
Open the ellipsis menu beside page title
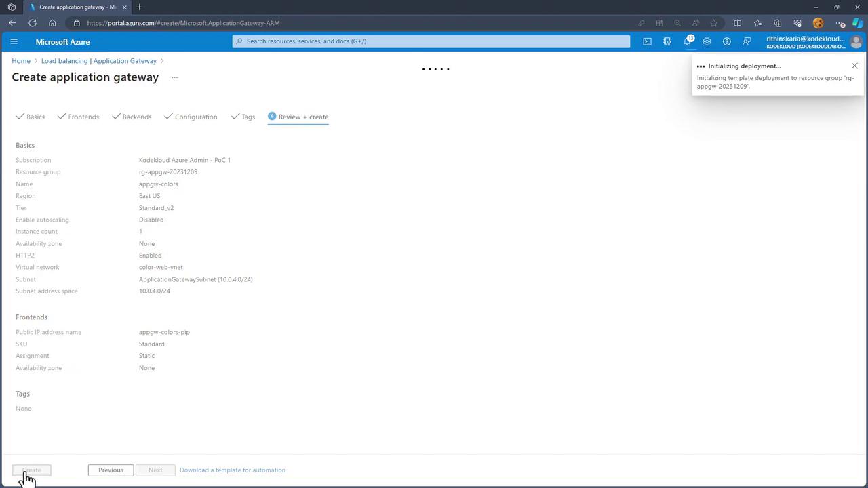(x=174, y=77)
